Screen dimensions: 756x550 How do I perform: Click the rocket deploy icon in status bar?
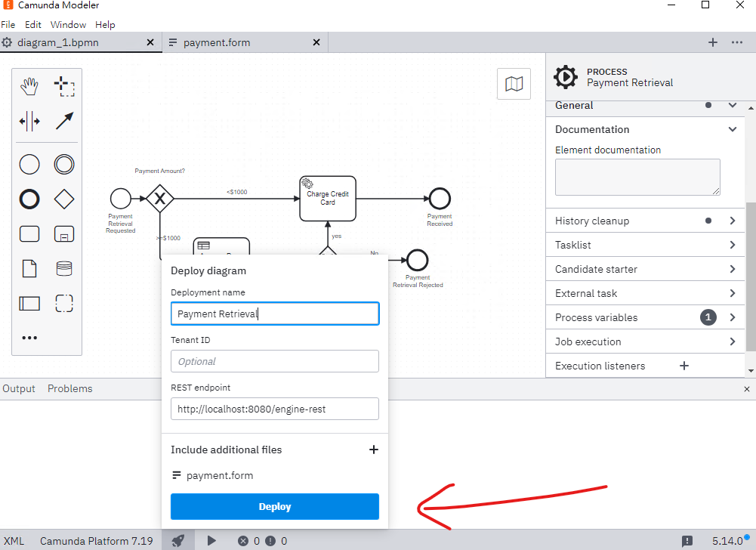click(x=178, y=541)
